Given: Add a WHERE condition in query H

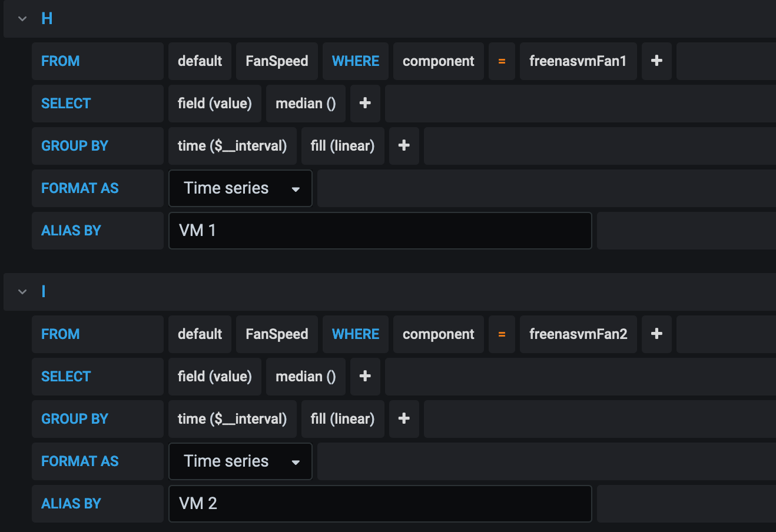Looking at the screenshot, I should 656,61.
